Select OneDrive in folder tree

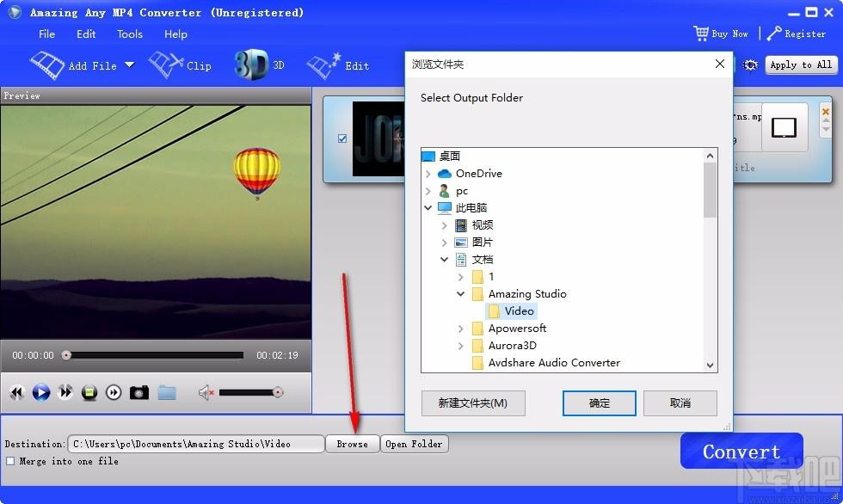(478, 173)
